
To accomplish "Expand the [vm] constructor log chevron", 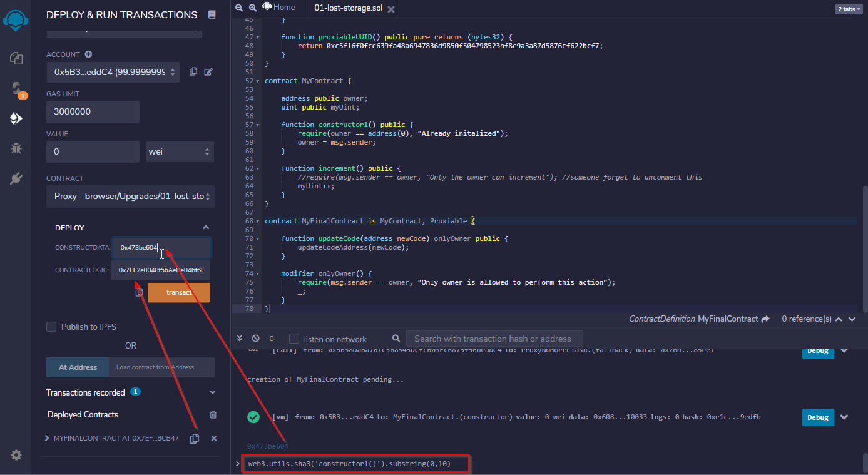I will pos(844,417).
